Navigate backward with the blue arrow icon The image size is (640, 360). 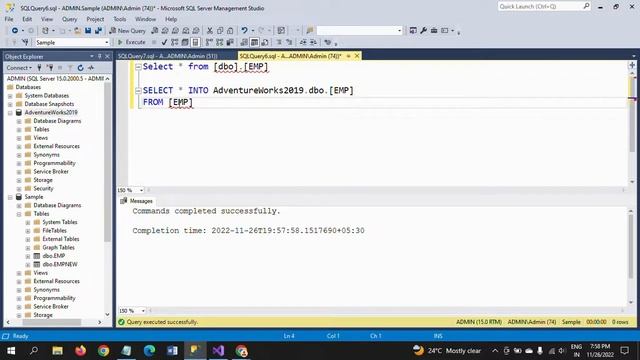[x=15, y=31]
